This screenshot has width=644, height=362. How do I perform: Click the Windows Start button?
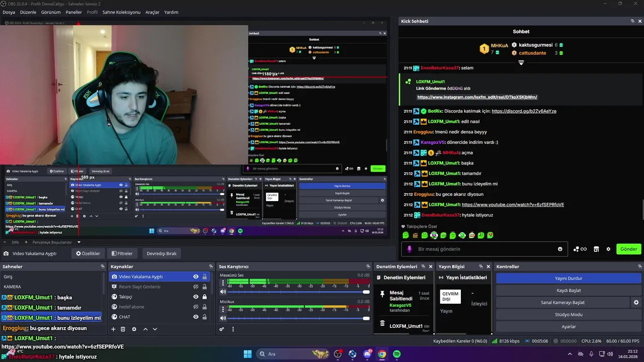click(x=248, y=354)
